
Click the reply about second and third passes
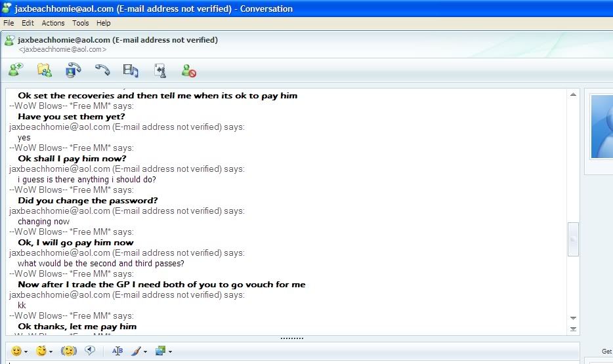pos(101,263)
